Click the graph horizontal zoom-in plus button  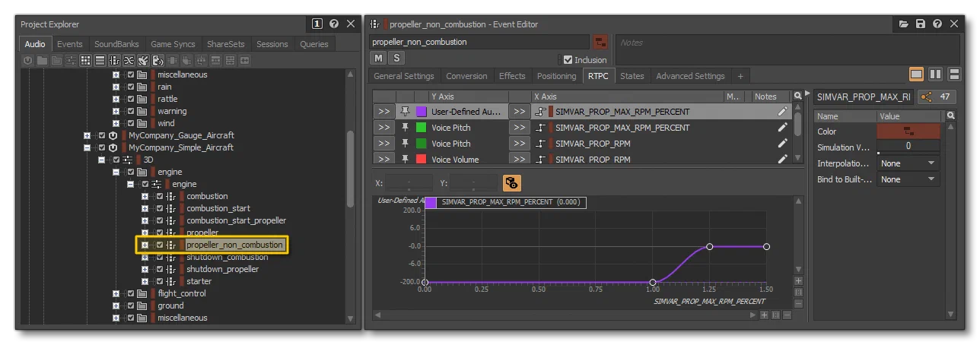pos(764,315)
